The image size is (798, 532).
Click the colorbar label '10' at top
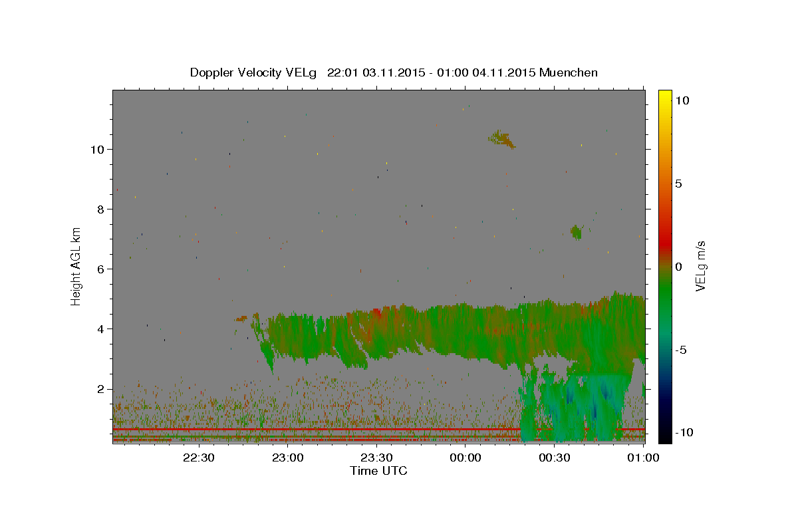pyautogui.click(x=682, y=100)
